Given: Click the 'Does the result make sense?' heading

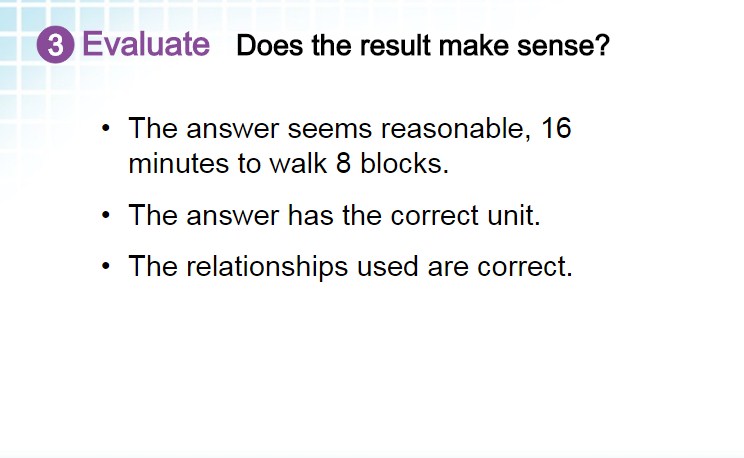Looking at the screenshot, I should click(423, 46).
